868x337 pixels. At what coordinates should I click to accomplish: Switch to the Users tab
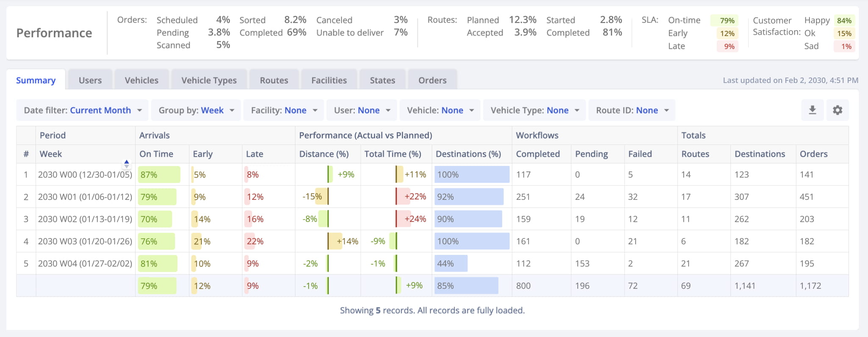(x=90, y=80)
